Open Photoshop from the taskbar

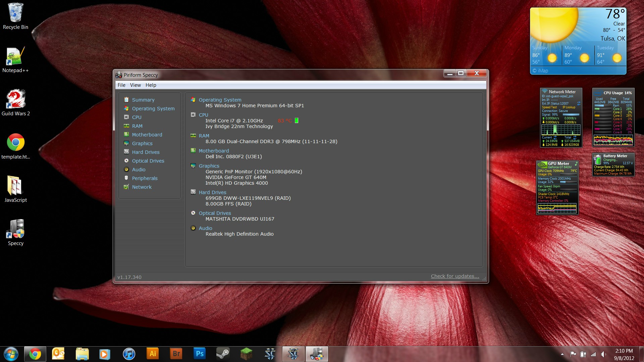click(200, 354)
